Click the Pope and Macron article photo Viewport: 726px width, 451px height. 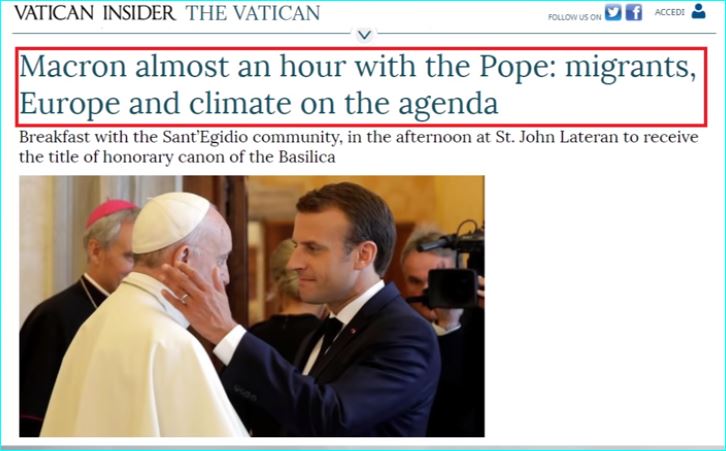click(252, 306)
